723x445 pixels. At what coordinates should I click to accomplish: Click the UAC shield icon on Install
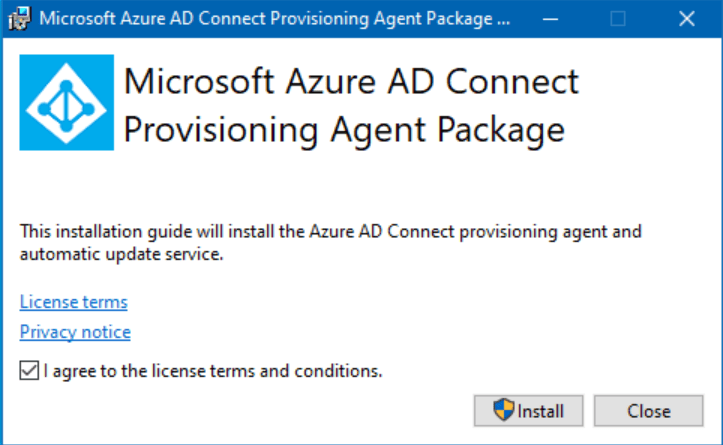click(503, 410)
